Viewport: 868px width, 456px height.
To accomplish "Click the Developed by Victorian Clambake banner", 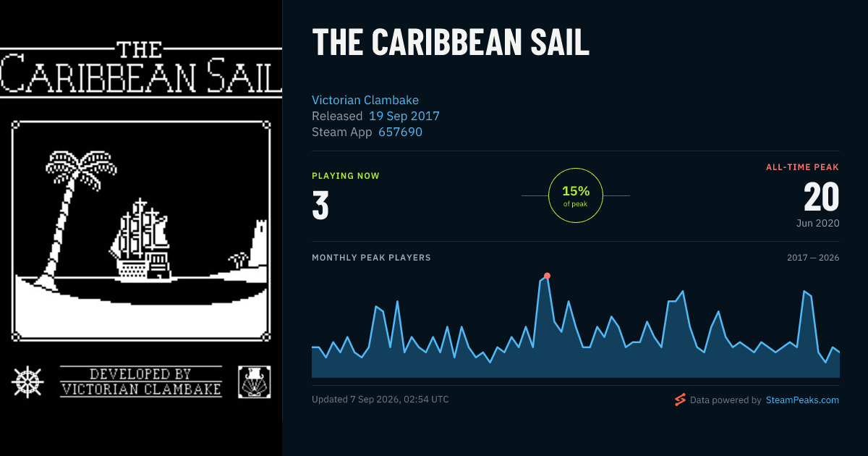I will [141, 382].
